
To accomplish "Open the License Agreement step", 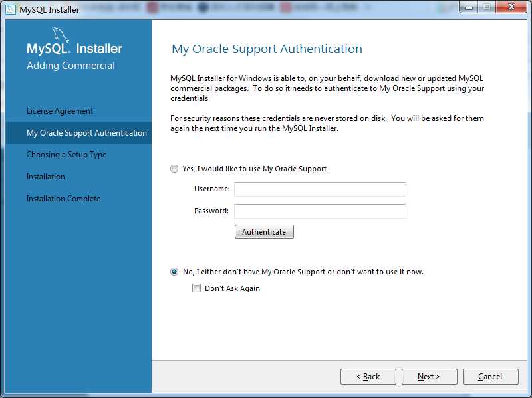I will click(60, 111).
